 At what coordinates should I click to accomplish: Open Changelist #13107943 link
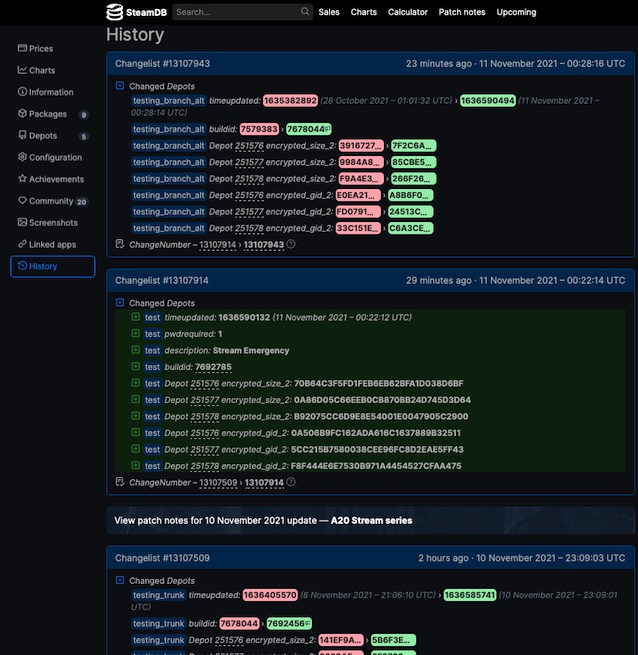pyautogui.click(x=162, y=63)
